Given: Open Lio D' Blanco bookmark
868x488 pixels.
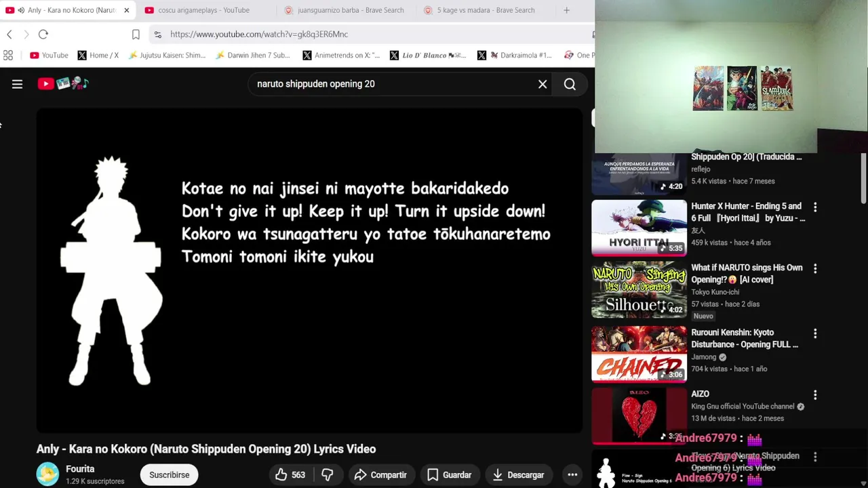Looking at the screenshot, I should (429, 55).
